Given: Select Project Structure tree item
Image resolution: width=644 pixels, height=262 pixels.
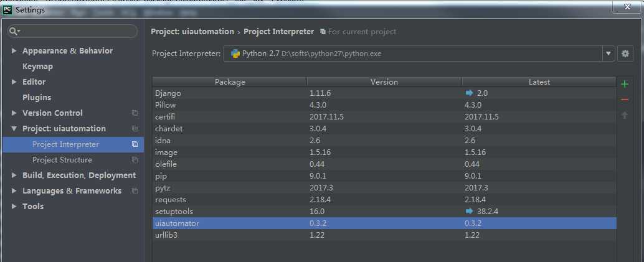Looking at the screenshot, I should coord(73,160).
